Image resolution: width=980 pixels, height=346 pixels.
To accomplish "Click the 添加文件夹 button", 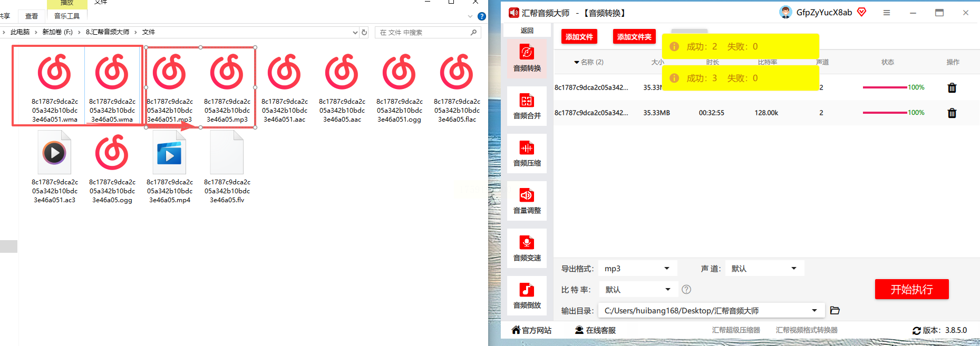I will tap(634, 36).
